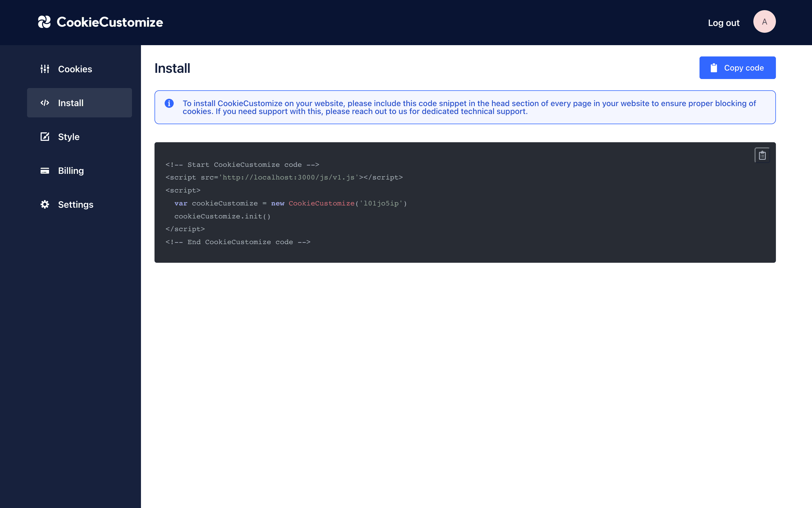Image resolution: width=812 pixels, height=508 pixels.
Task: Click the "cookieCustomize.init()" line
Action: click(x=222, y=216)
